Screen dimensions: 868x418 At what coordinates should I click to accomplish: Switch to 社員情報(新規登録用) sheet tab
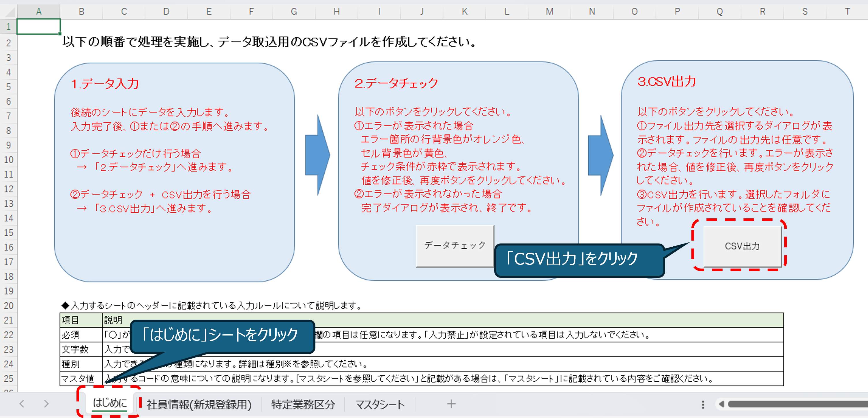coord(199,404)
